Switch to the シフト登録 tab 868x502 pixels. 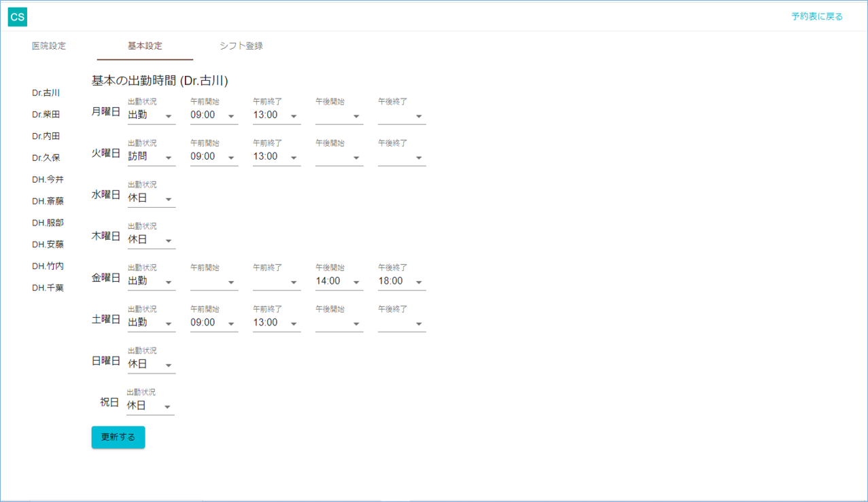click(x=241, y=46)
